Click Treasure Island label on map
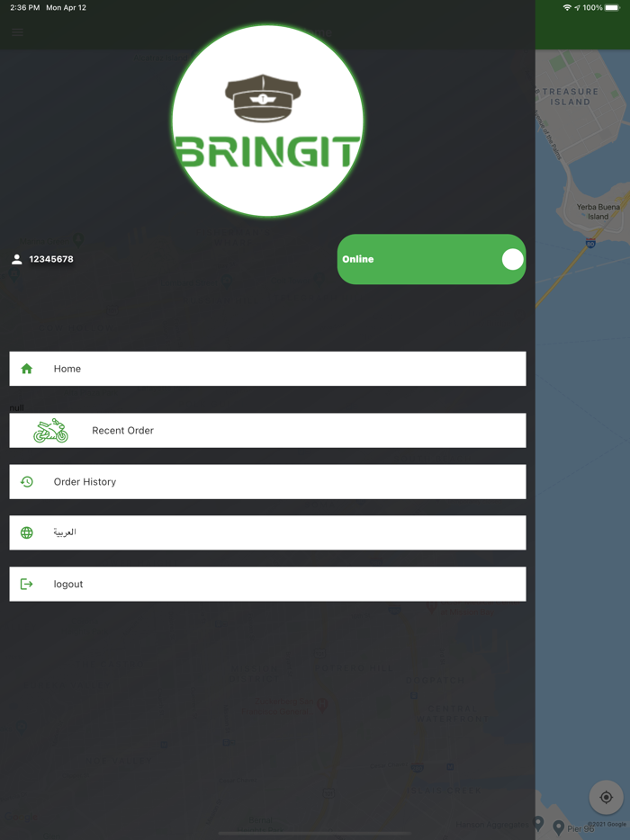Screen dimensions: 630x840 570,97
